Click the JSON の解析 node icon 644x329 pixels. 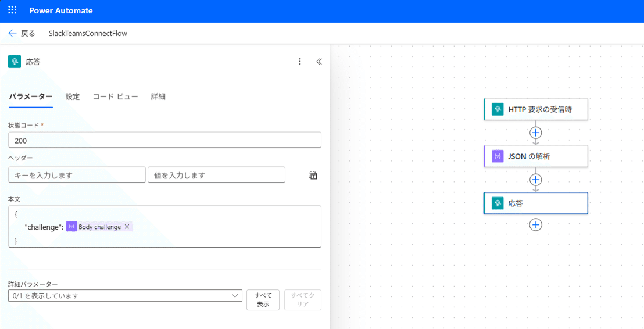[x=498, y=156]
